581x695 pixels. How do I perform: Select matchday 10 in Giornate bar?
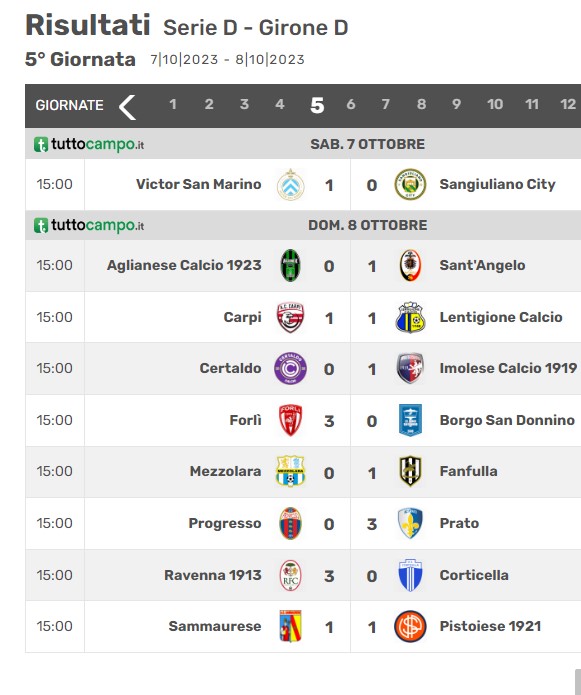[x=495, y=105]
